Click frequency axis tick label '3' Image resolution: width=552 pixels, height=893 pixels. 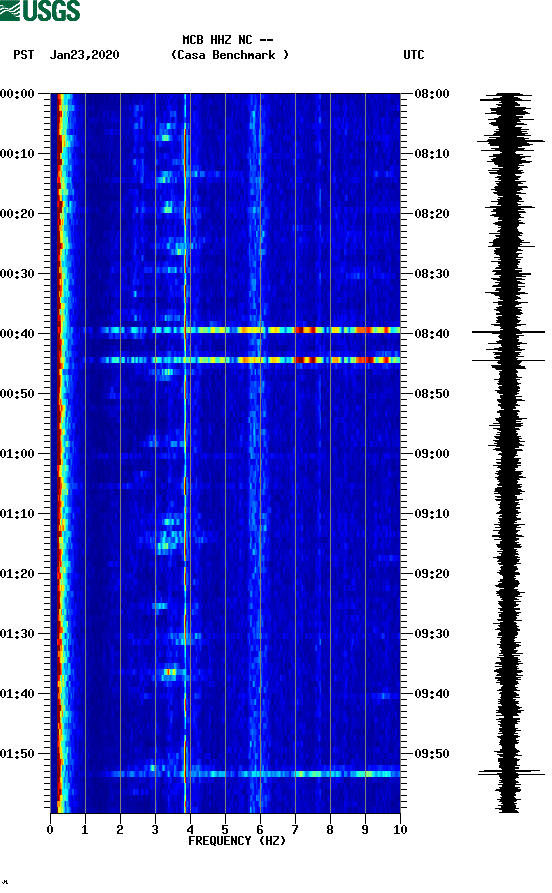coord(155,830)
